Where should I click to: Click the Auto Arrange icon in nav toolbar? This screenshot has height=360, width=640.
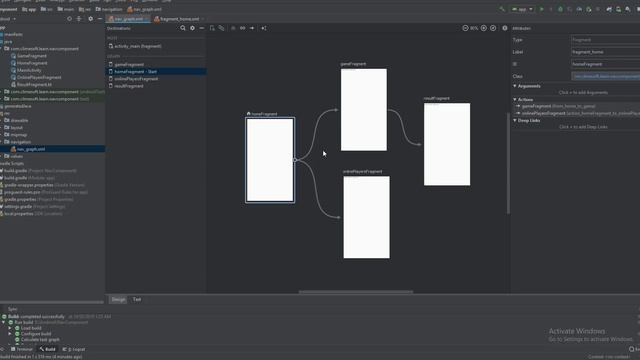pyautogui.click(x=264, y=28)
